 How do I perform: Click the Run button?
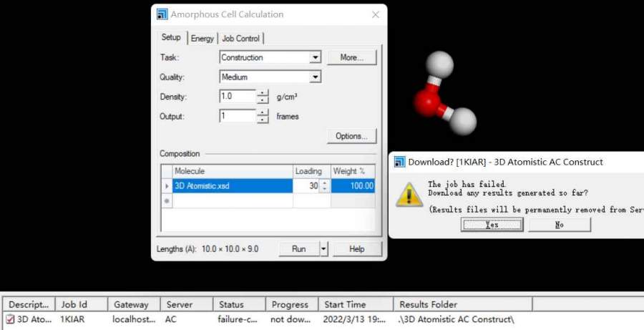click(298, 249)
